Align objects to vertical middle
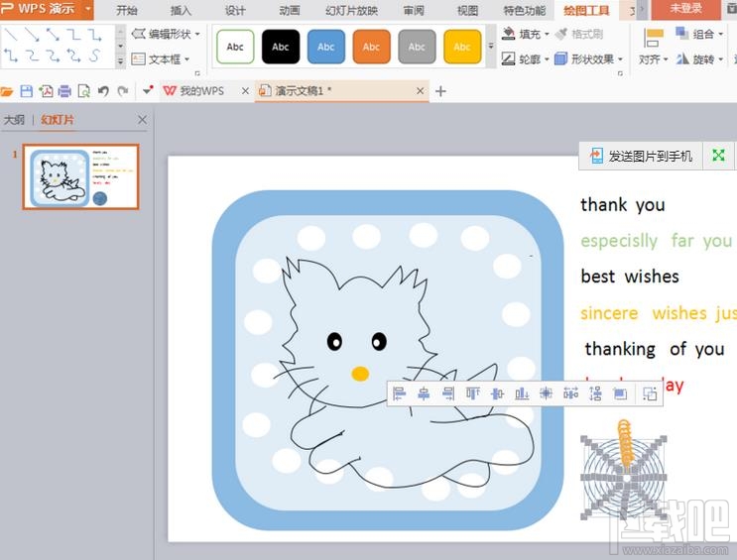This screenshot has height=560, width=737. (497, 393)
